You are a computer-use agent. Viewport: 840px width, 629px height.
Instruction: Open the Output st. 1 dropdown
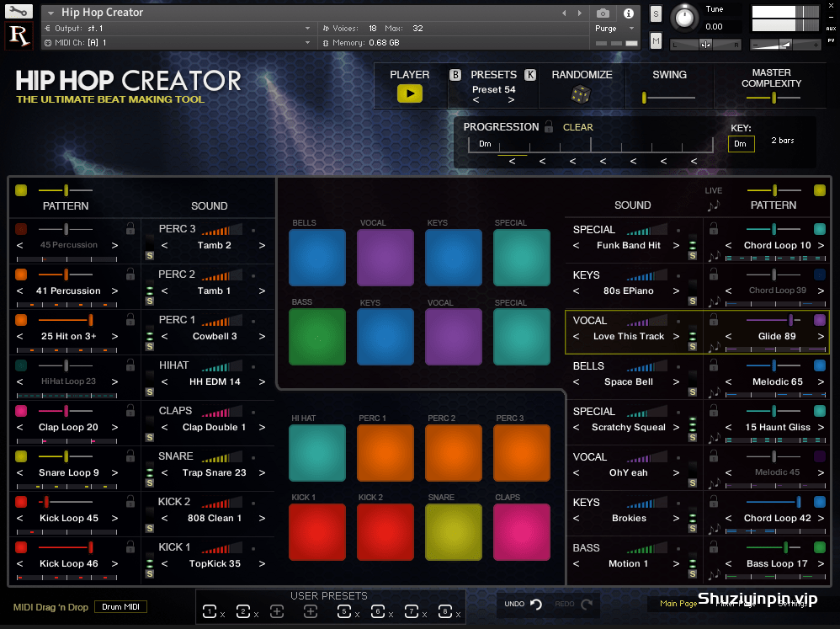coord(178,29)
